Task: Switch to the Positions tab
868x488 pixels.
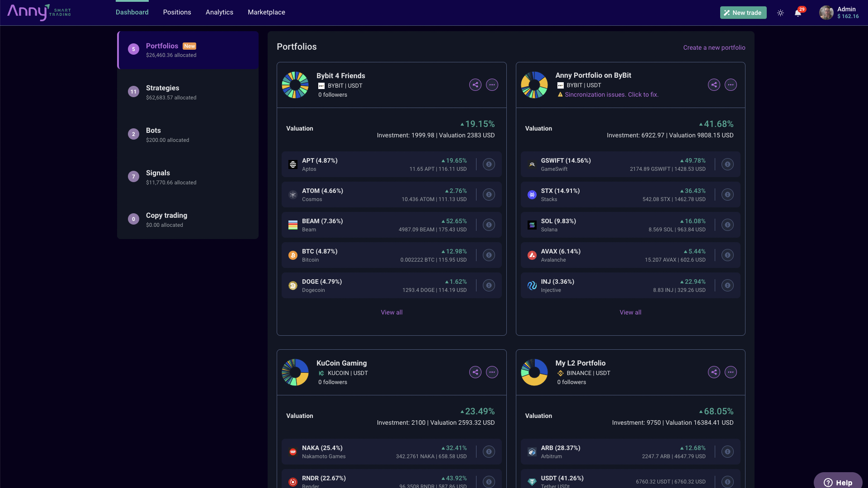Action: [177, 12]
